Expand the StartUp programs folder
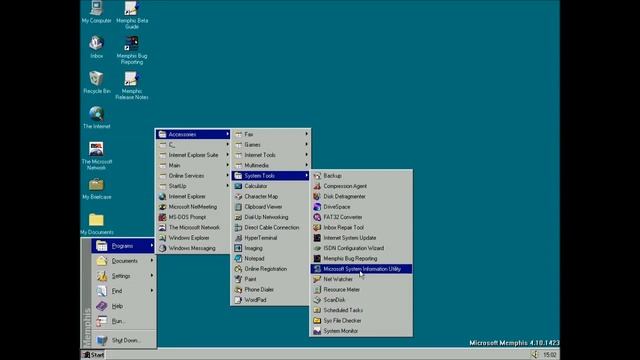This screenshot has height=360, width=640. [193, 186]
